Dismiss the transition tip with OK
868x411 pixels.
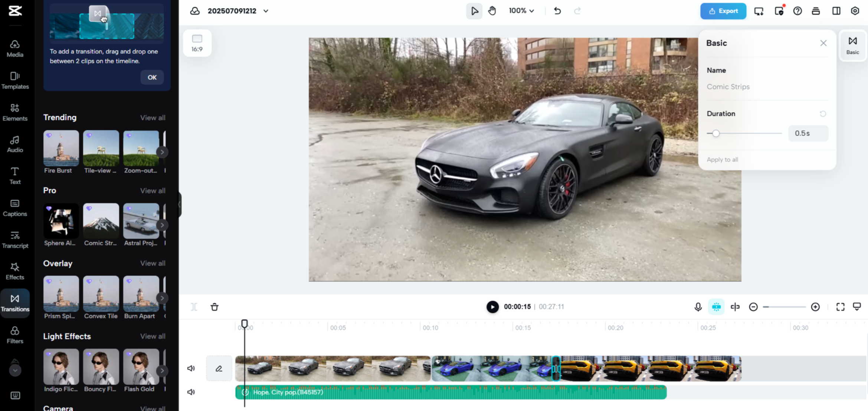tap(152, 77)
